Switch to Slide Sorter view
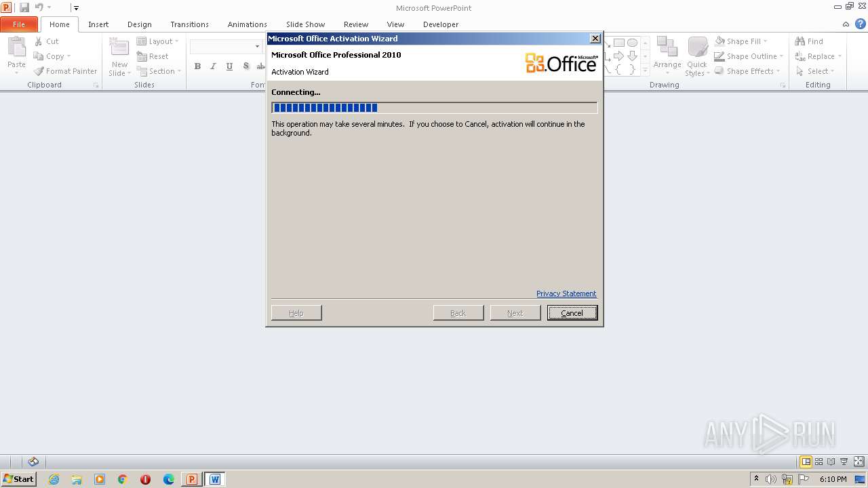 tap(819, 462)
